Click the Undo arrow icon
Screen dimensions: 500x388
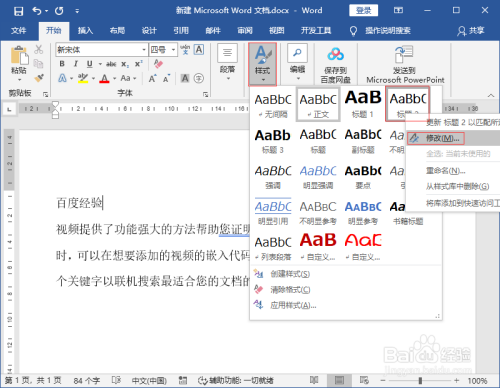[x=37, y=11]
